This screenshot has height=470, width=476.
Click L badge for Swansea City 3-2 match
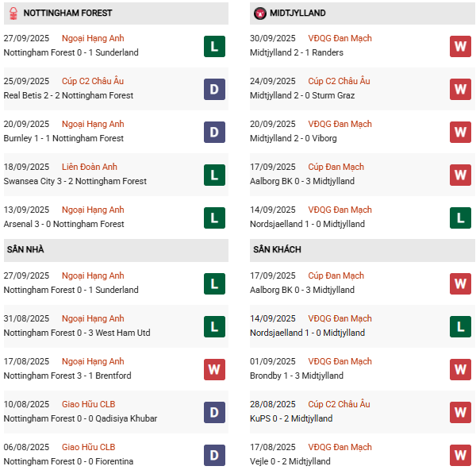click(213, 175)
